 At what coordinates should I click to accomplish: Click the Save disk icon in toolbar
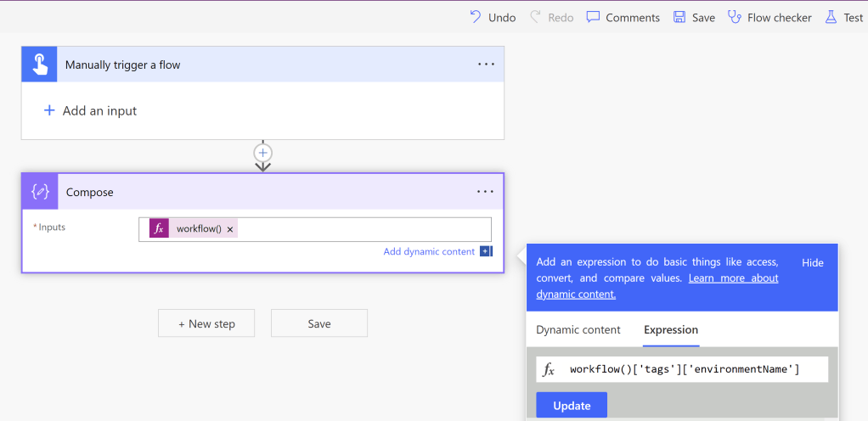tap(679, 17)
